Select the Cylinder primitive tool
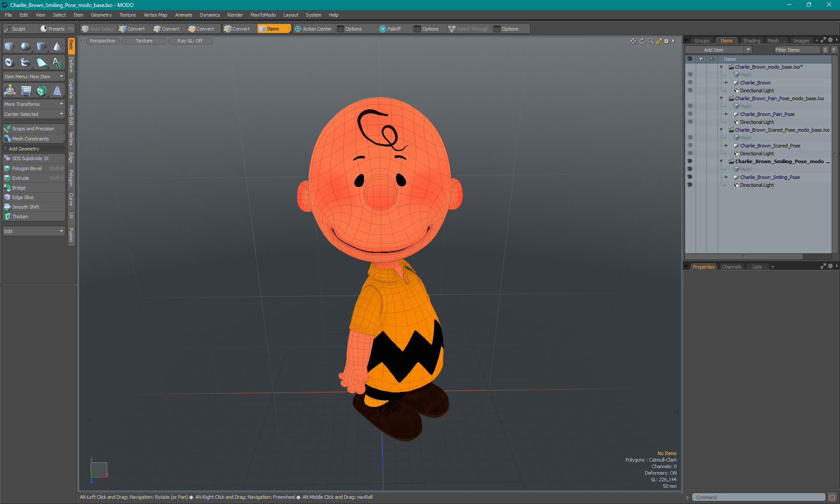 (x=41, y=46)
